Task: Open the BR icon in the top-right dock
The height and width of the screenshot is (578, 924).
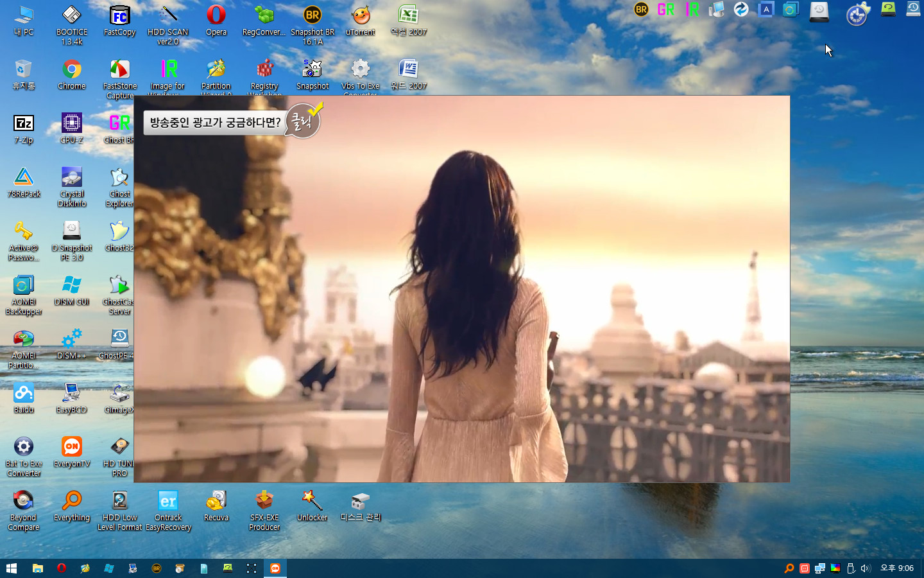Action: click(641, 10)
